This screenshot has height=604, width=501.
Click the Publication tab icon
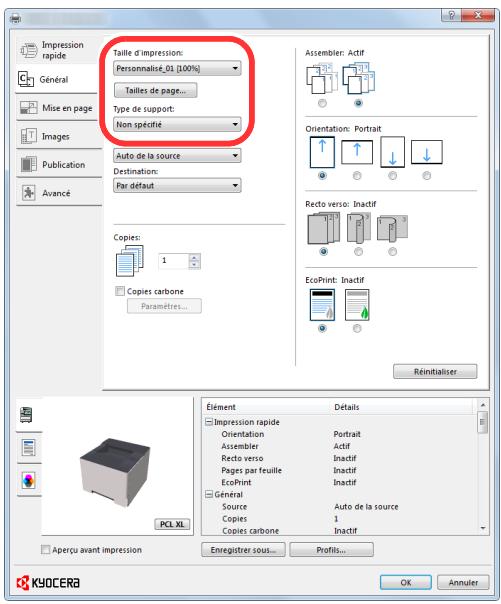(x=28, y=164)
